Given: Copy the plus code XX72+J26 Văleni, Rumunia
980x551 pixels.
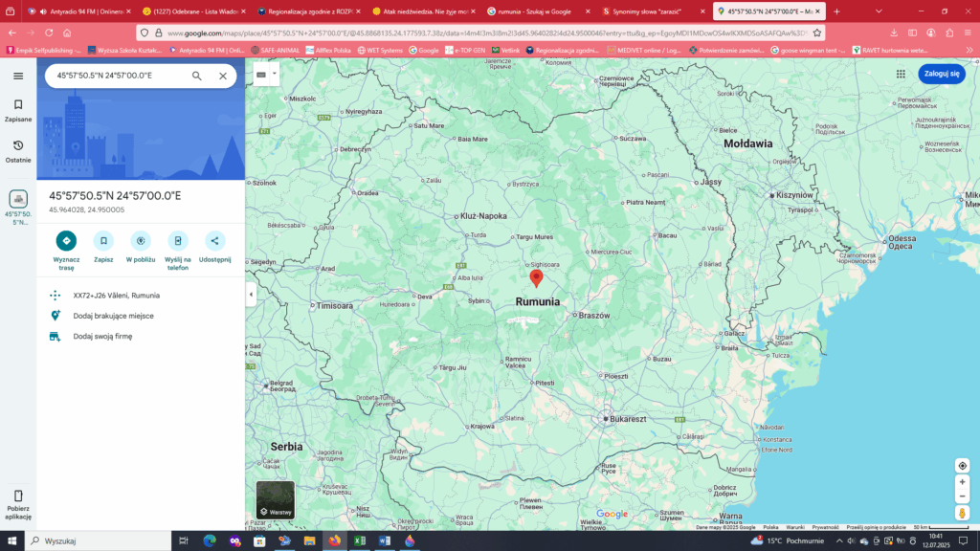Looking at the screenshot, I should coord(116,296).
